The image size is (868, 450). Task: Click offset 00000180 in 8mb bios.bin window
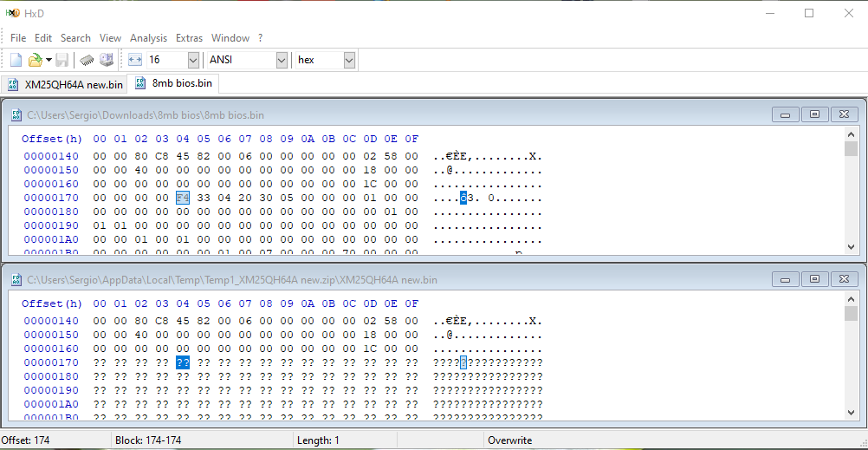[51, 212]
